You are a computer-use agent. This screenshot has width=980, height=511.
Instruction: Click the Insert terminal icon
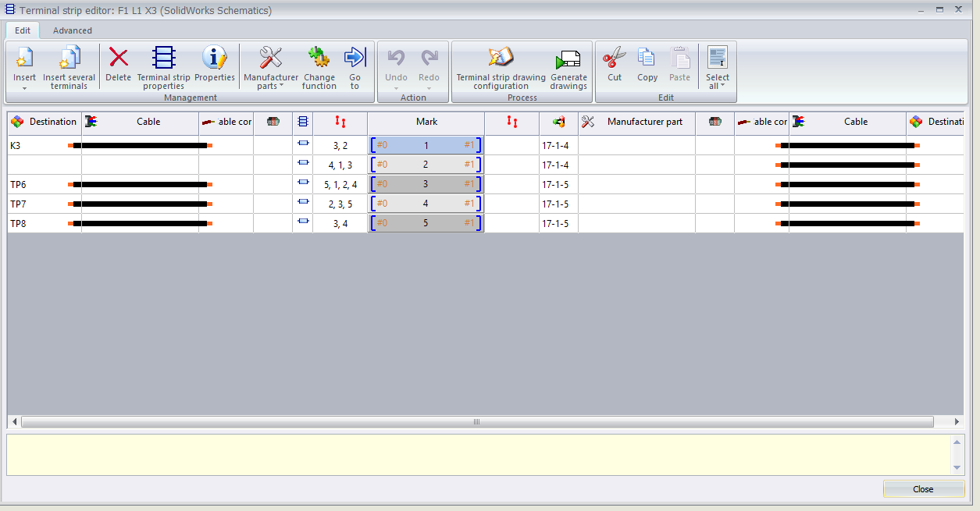[x=24, y=59]
